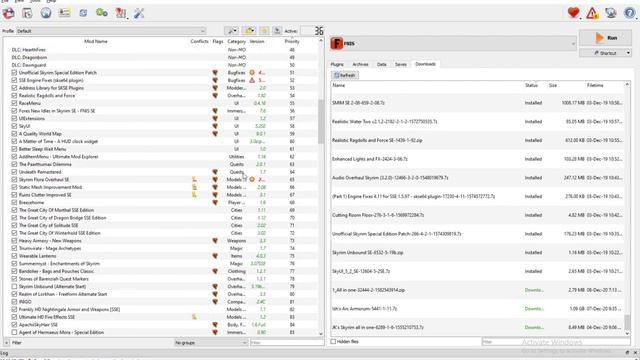Open the FNIS executable dropdown
Screen dimensions: 640x360
[453, 43]
